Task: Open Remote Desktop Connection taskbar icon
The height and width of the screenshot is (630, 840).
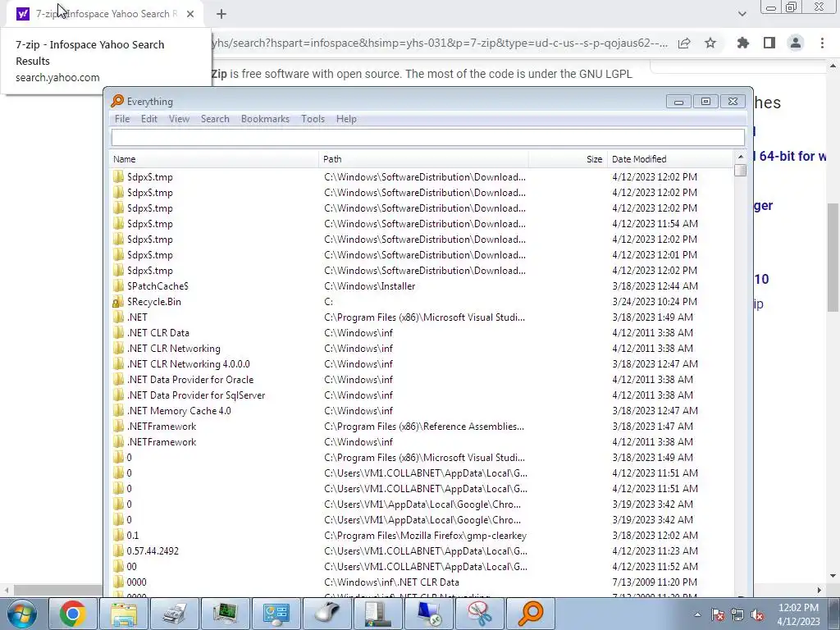Action: [x=429, y=614]
